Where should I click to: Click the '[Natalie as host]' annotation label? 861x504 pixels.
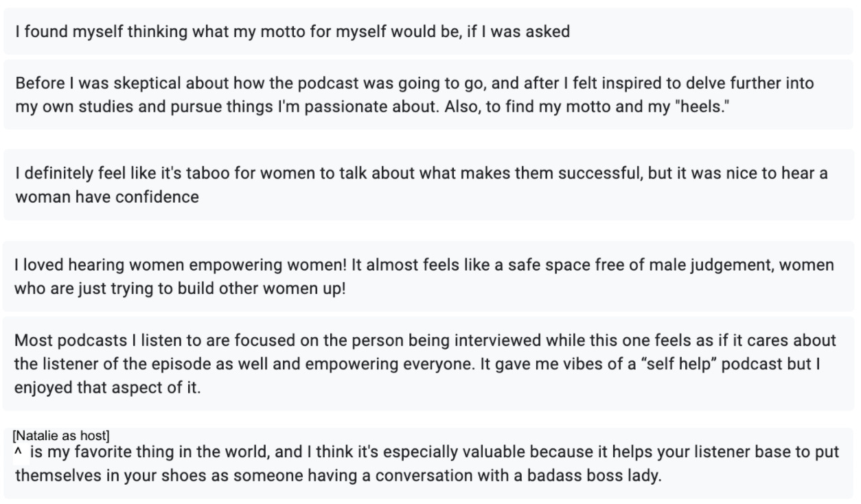click(61, 435)
